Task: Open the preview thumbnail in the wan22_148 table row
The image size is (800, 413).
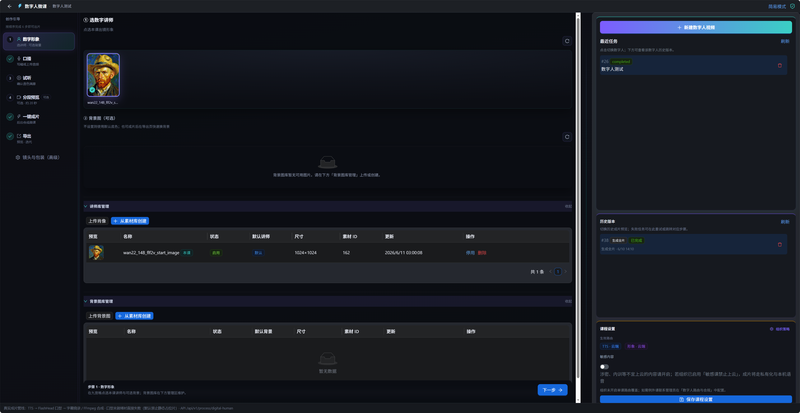Action: coord(96,253)
